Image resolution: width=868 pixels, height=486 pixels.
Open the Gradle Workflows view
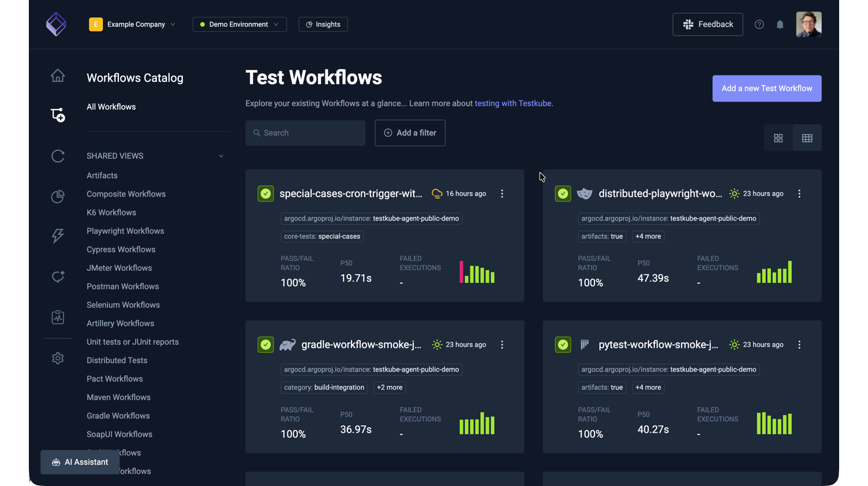click(118, 416)
